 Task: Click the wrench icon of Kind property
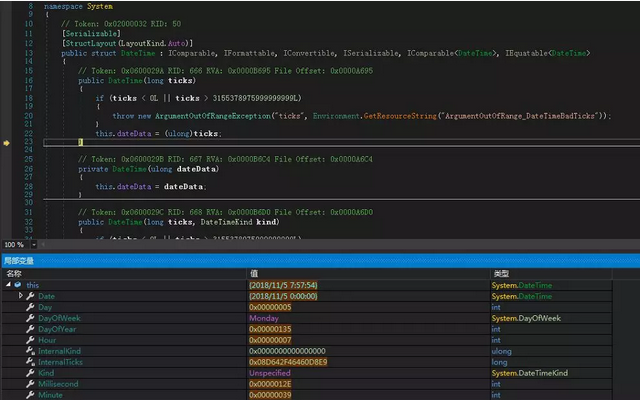coord(30,373)
